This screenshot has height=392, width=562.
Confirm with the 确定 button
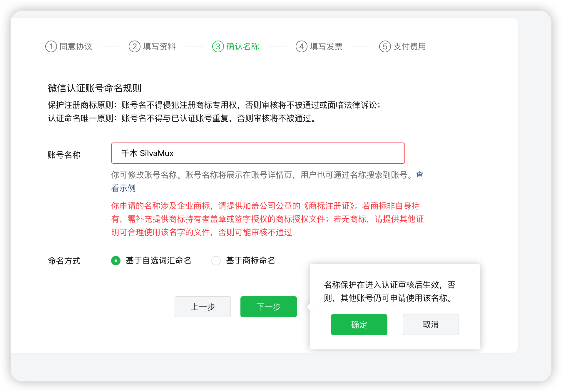(x=359, y=325)
